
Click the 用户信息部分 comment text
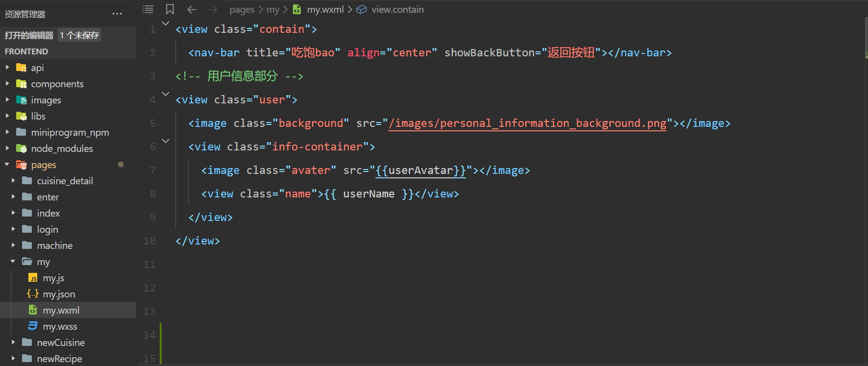coord(242,76)
